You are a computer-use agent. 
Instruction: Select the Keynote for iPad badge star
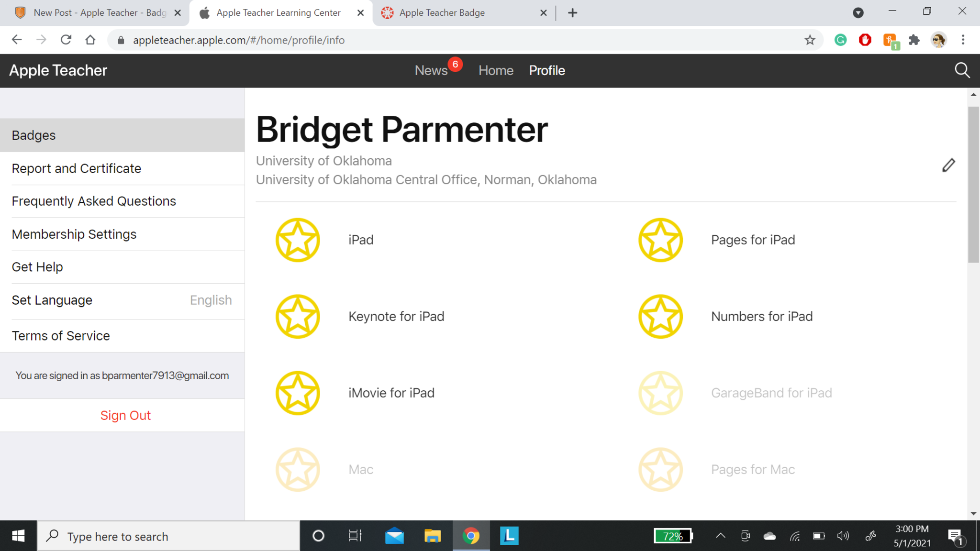(298, 317)
